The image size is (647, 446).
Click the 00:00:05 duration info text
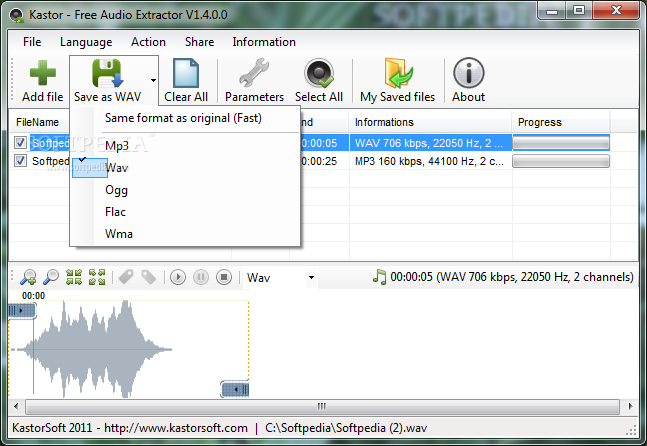point(512,277)
